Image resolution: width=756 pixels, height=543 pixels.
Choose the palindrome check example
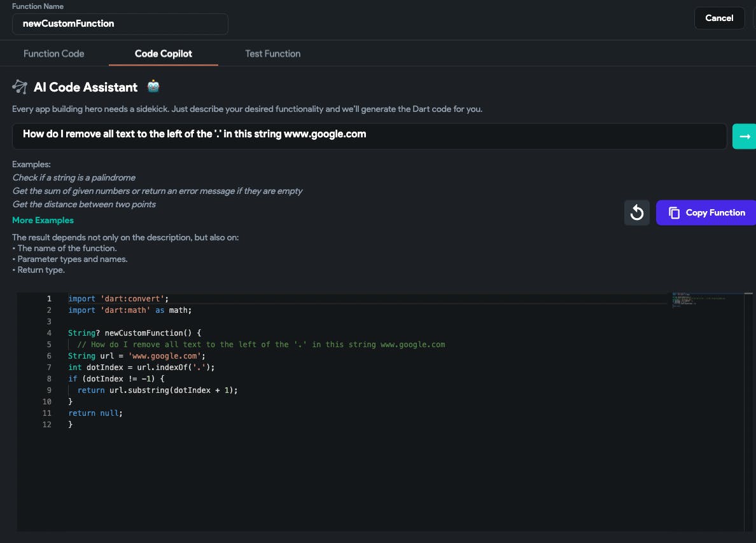[x=74, y=177]
